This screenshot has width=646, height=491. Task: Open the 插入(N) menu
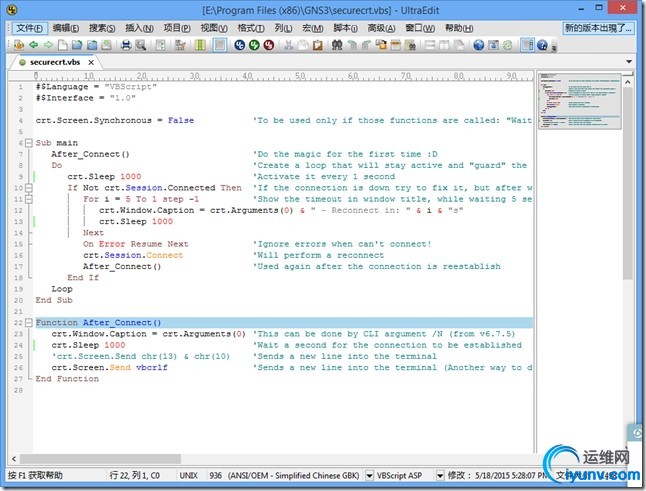139,28
